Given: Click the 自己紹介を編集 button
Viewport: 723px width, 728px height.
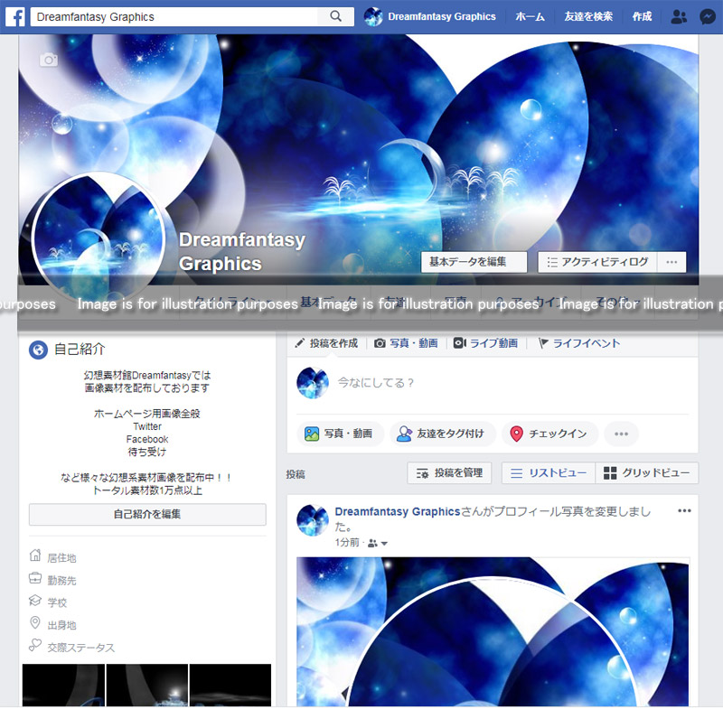Looking at the screenshot, I should point(147,514).
